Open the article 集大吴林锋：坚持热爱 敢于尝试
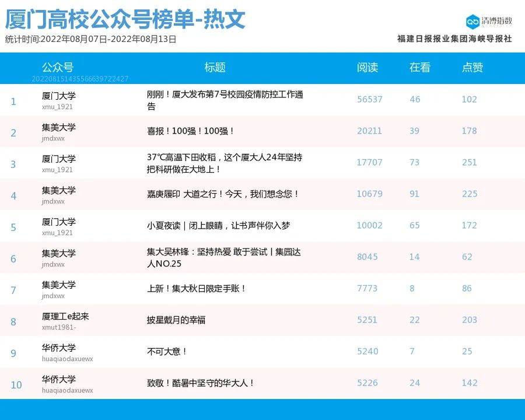Screen dimensions: 525x420 click(x=223, y=258)
